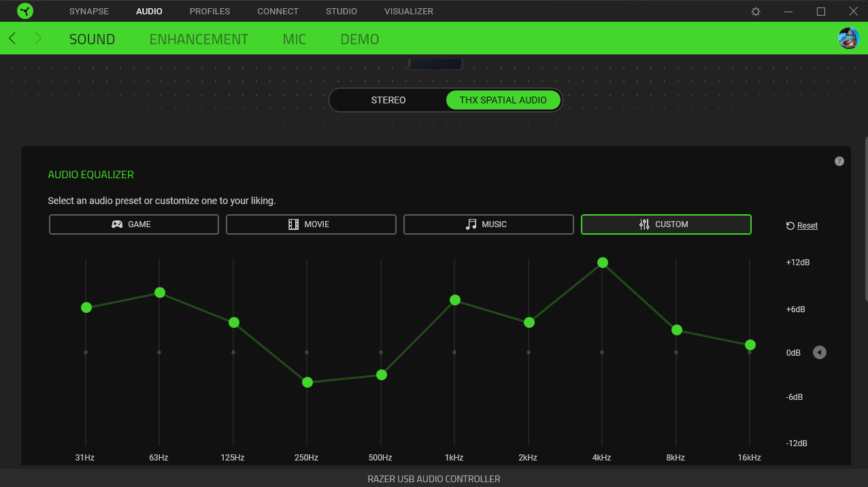The width and height of the screenshot is (868, 487).
Task: Switch to the MIC sub-tab
Action: click(x=295, y=39)
